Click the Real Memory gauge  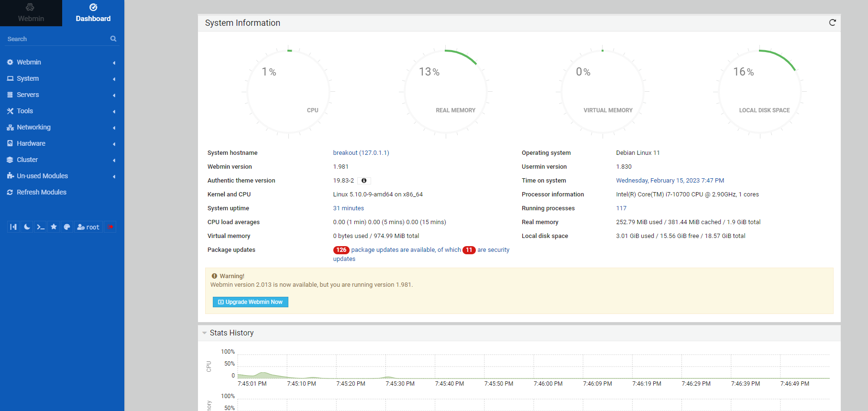coord(446,91)
